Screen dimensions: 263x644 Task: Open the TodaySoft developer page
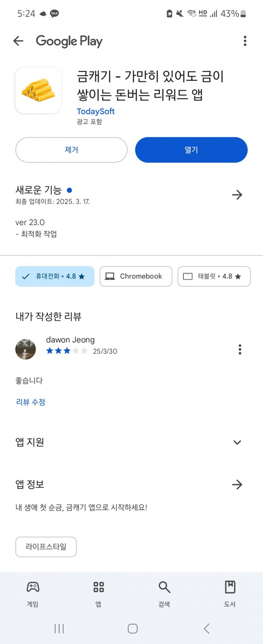96,111
